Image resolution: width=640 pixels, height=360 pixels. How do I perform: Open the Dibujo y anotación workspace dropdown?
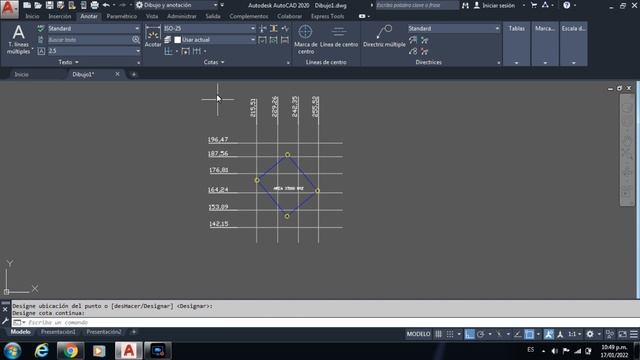(178, 5)
